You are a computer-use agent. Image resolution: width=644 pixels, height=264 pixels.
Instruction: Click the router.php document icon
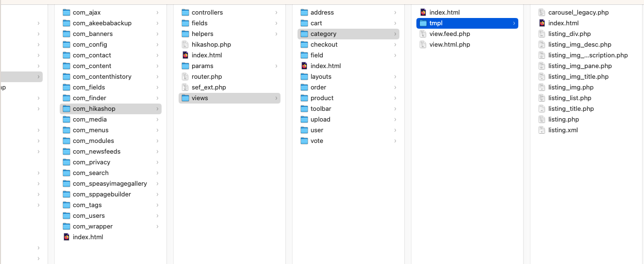point(185,77)
